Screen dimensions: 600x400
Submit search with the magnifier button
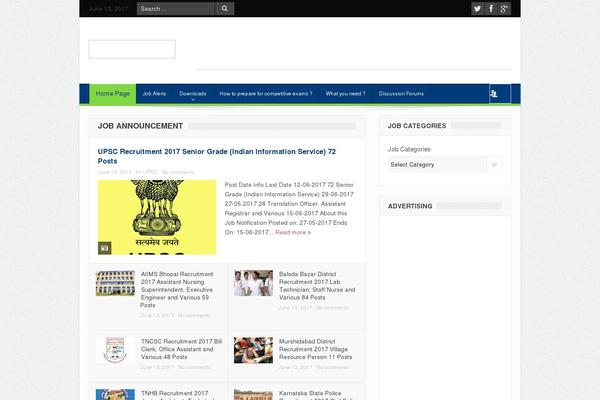click(225, 8)
